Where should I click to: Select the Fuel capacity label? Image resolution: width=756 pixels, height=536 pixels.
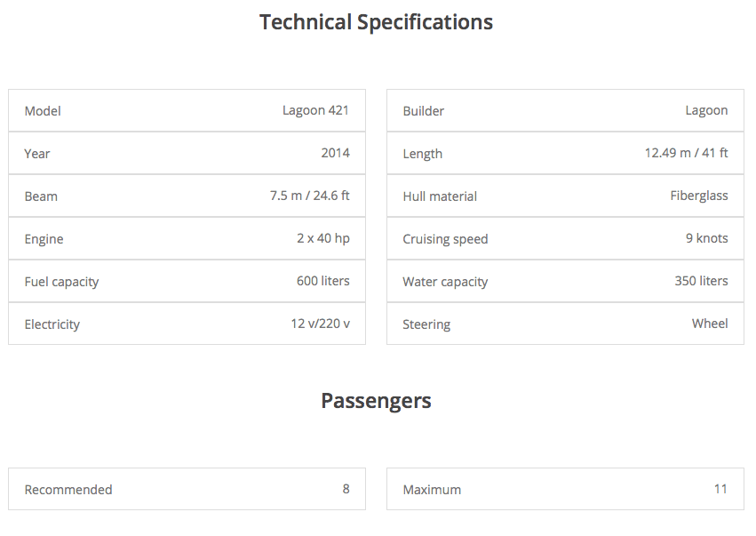(61, 282)
